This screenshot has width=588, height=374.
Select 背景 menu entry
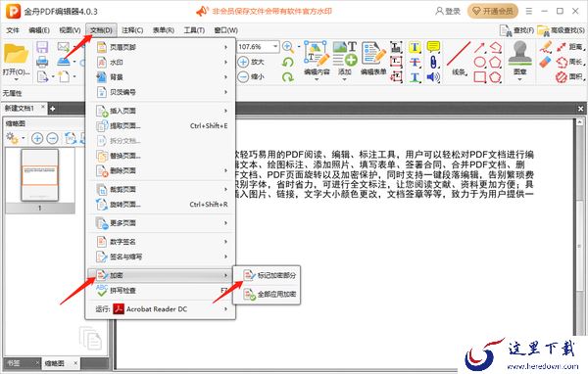[161, 77]
